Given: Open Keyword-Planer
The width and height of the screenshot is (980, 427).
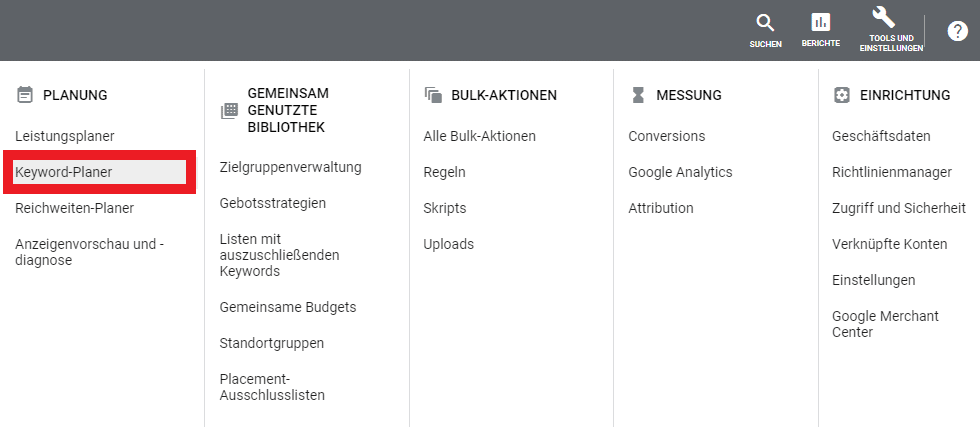Looking at the screenshot, I should (64, 172).
